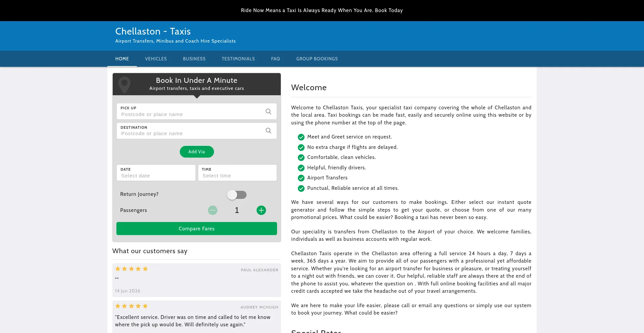This screenshot has width=644, height=333.
Task: Click the Ride Now banner text
Action: [x=322, y=10]
